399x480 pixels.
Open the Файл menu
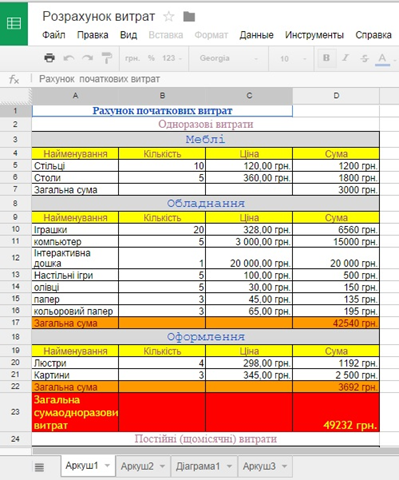point(53,35)
